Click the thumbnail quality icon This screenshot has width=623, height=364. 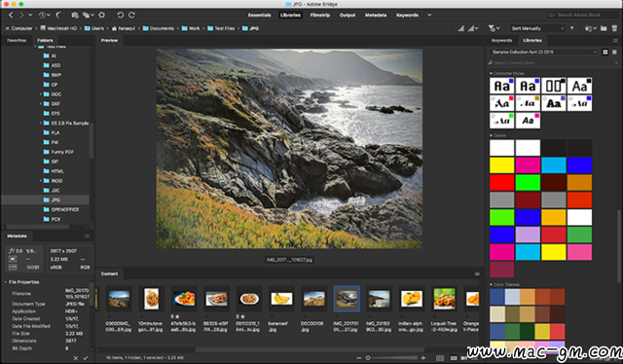[x=460, y=28]
